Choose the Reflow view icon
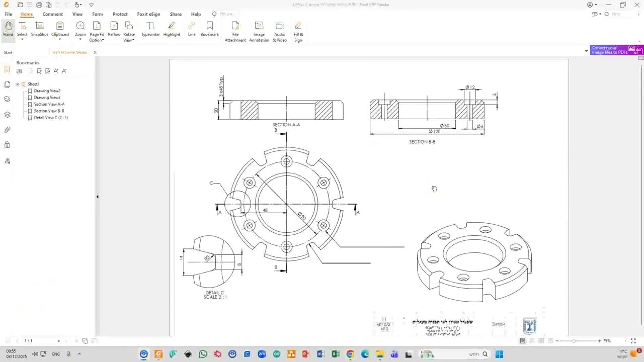 point(114,29)
